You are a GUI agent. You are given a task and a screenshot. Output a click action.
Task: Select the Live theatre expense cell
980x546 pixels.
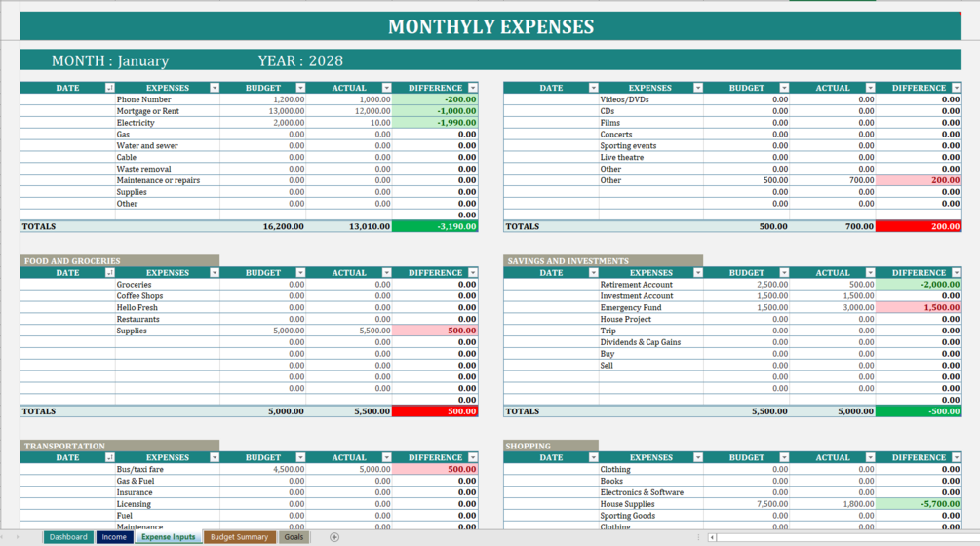[x=651, y=157]
